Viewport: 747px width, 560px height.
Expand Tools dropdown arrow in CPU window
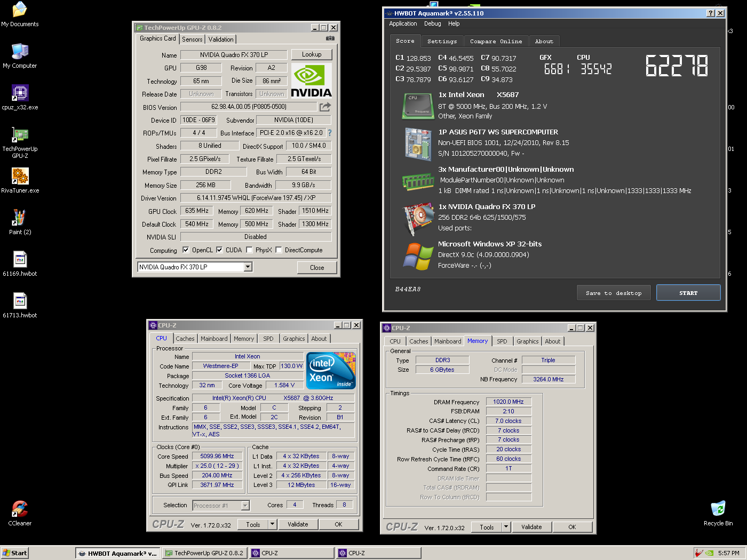pyautogui.click(x=272, y=524)
